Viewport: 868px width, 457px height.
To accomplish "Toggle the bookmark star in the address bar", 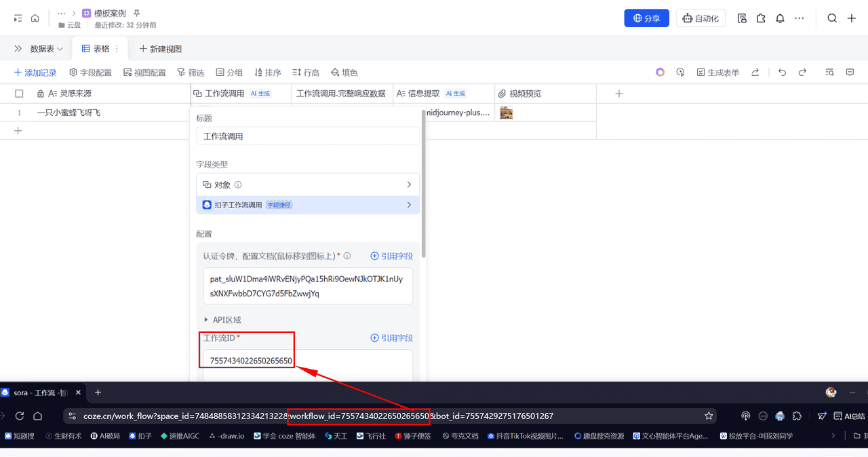I will click(x=708, y=415).
